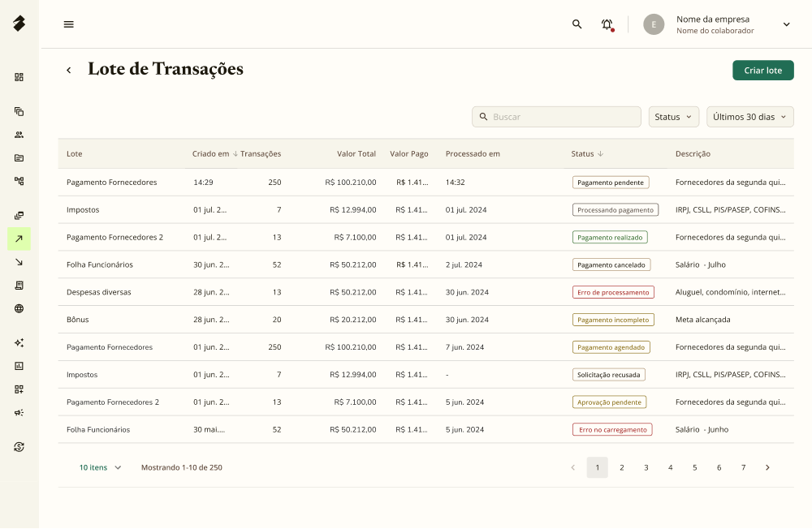Viewport: 812px width, 529px height.
Task: Go to page 2
Action: coord(621,467)
